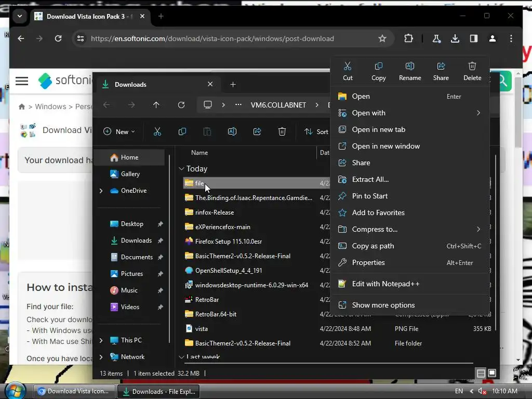Open the New dropdown in Explorer
This screenshot has height=399, width=532.
tap(119, 131)
